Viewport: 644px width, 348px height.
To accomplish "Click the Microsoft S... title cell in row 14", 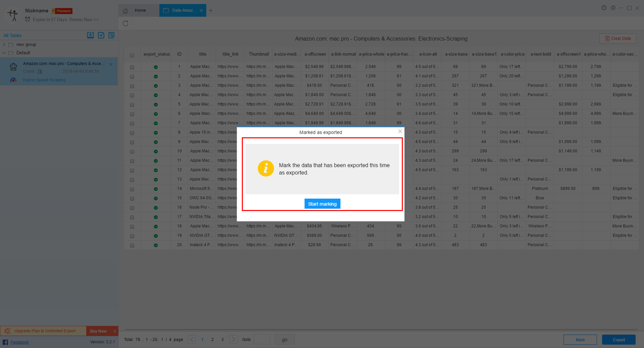I will pos(202,189).
